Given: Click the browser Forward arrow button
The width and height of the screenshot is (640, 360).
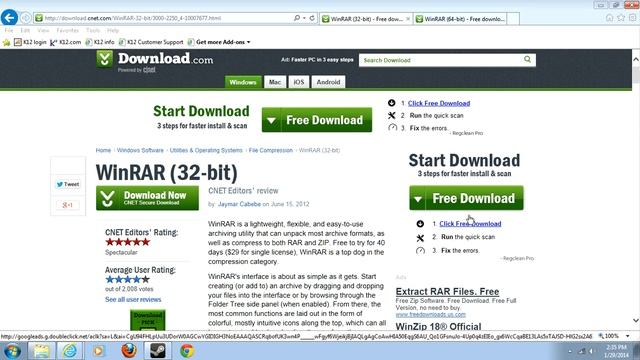Looking at the screenshot, I should 26,18.
